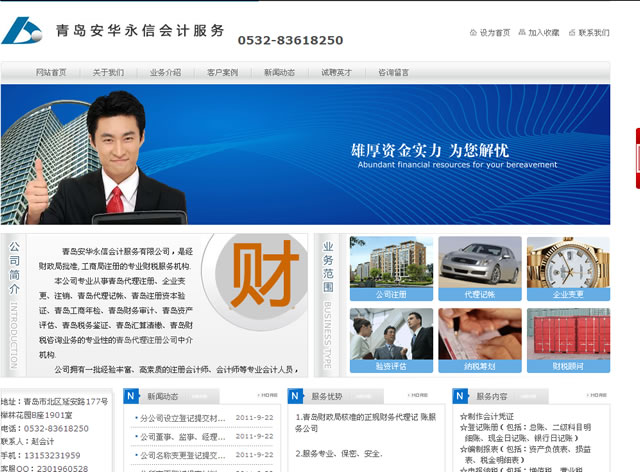The image size is (640, 472).
Task: Open the 财税顾问 service thumbnail
Action: [567, 340]
